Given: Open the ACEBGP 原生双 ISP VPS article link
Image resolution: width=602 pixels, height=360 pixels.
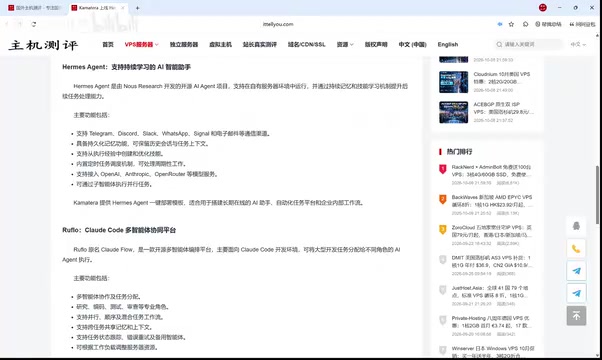Looking at the screenshot, I should [x=503, y=108].
